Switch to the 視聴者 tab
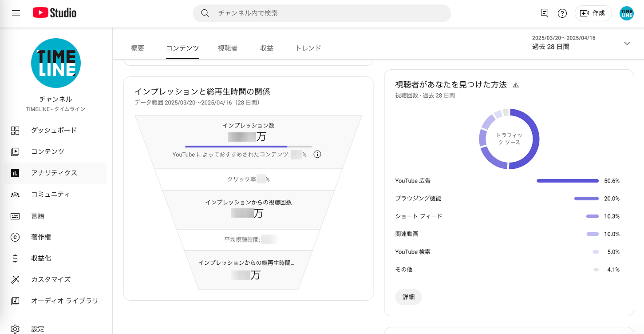 tap(228, 48)
